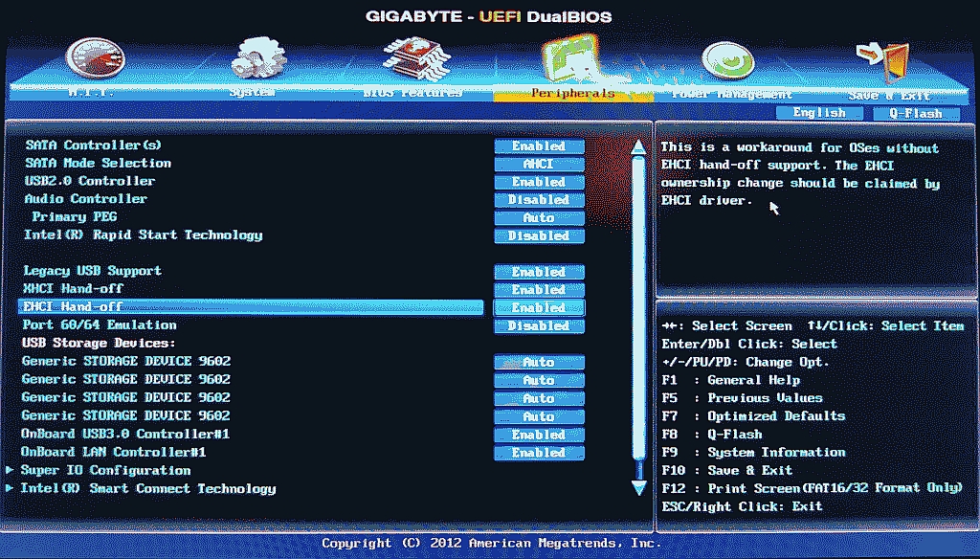The height and width of the screenshot is (559, 980).
Task: Select the USB2.0 Controller label
Action: [x=90, y=181]
